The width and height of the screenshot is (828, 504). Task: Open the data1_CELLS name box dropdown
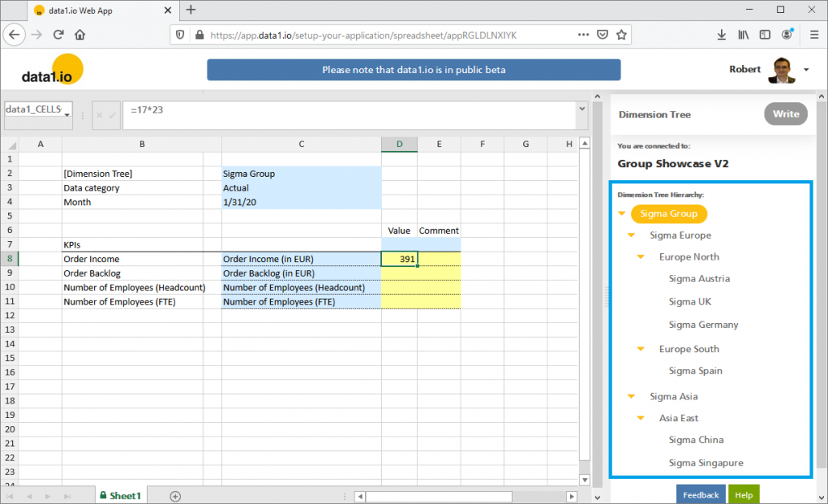67,114
